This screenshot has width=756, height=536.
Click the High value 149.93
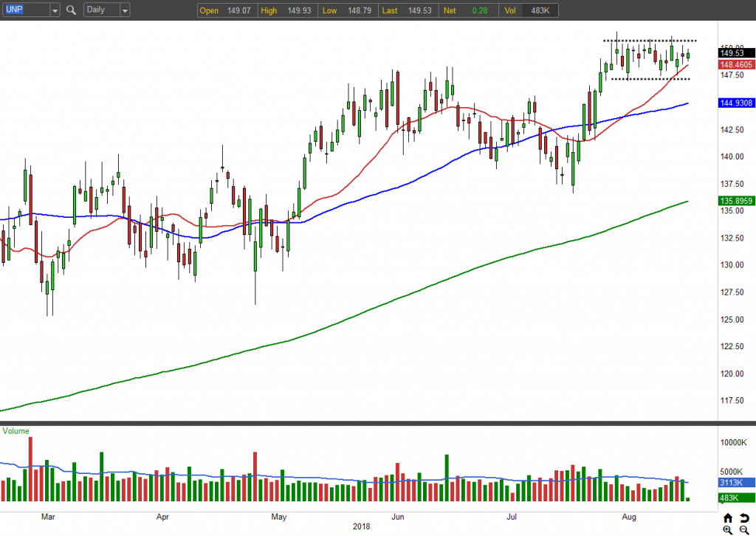pyautogui.click(x=299, y=10)
